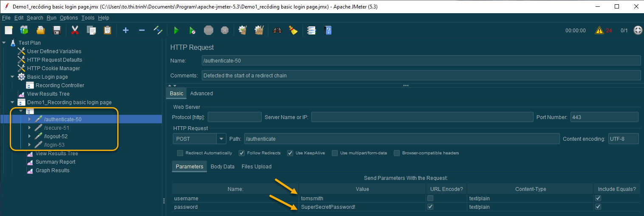Image resolution: width=644 pixels, height=216 pixels.
Task: Open the Edit menu
Action: click(x=19, y=18)
